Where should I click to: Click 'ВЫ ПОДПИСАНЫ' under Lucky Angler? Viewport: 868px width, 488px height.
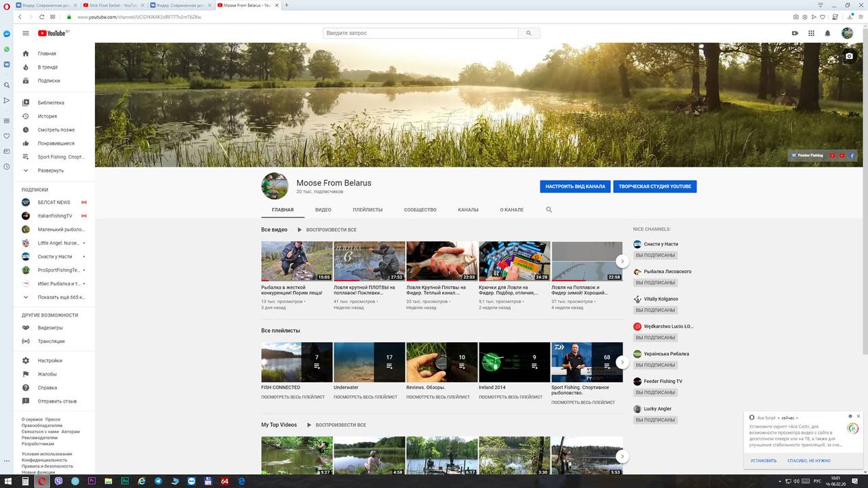coord(655,420)
